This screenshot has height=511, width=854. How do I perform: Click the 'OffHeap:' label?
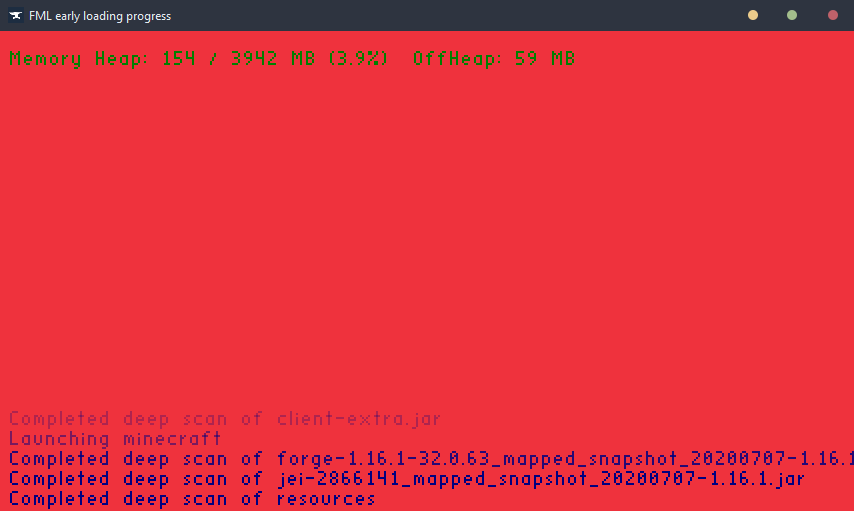coord(458,58)
